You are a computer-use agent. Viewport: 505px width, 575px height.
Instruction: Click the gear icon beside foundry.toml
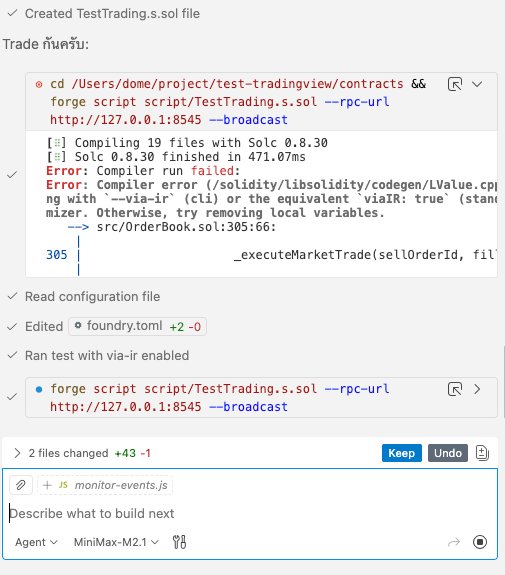point(78,325)
